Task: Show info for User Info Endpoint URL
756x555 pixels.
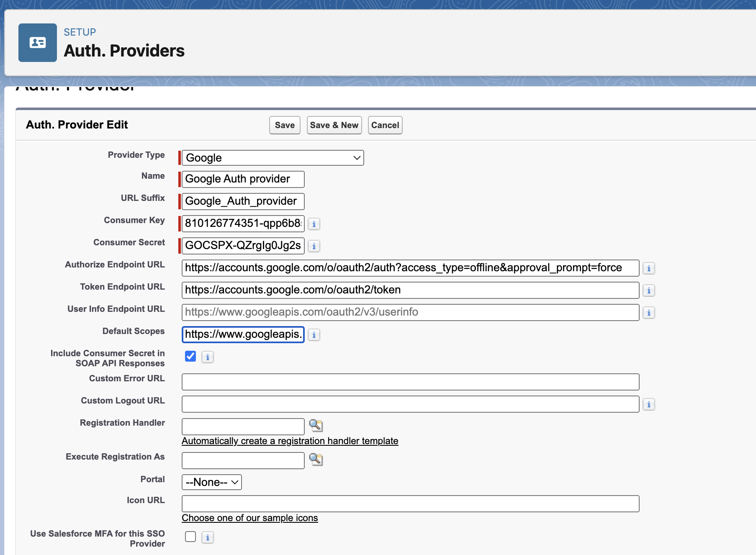Action: (x=648, y=313)
